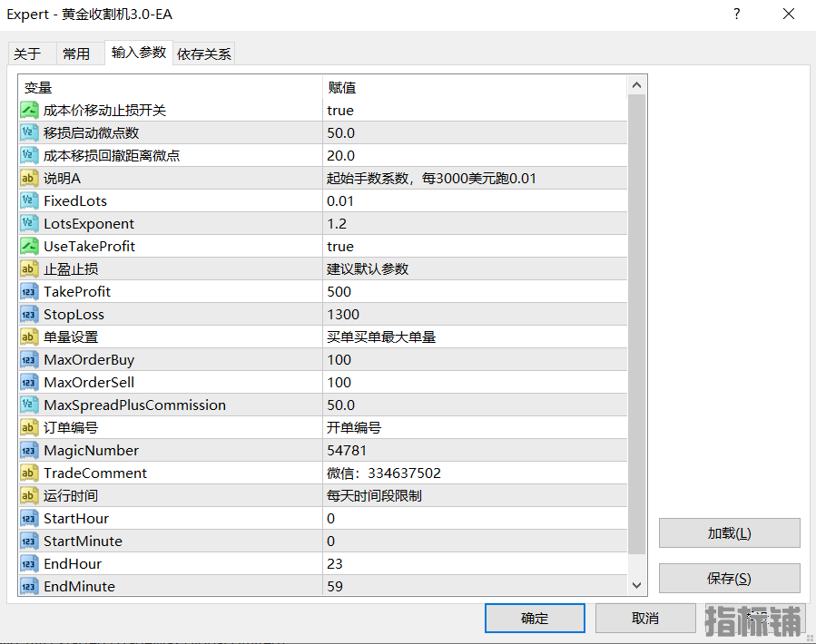Image resolution: width=816 pixels, height=644 pixels.
Task: Click the MaxOrderSell value 100
Action: (x=339, y=383)
